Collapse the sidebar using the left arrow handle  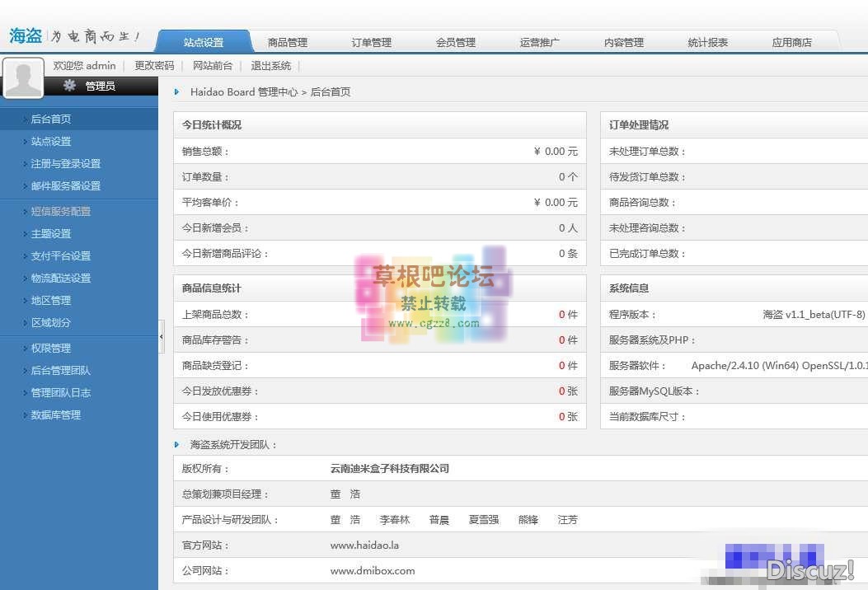click(162, 335)
